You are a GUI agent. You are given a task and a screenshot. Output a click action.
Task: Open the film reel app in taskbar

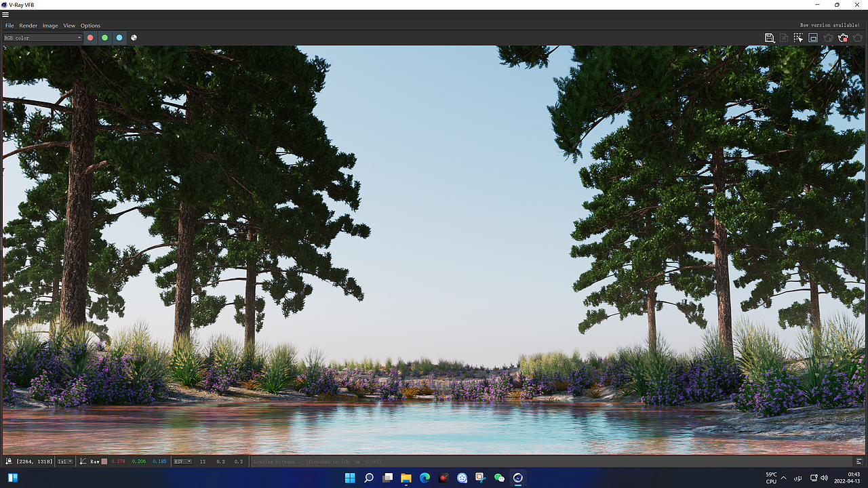tap(462, 478)
